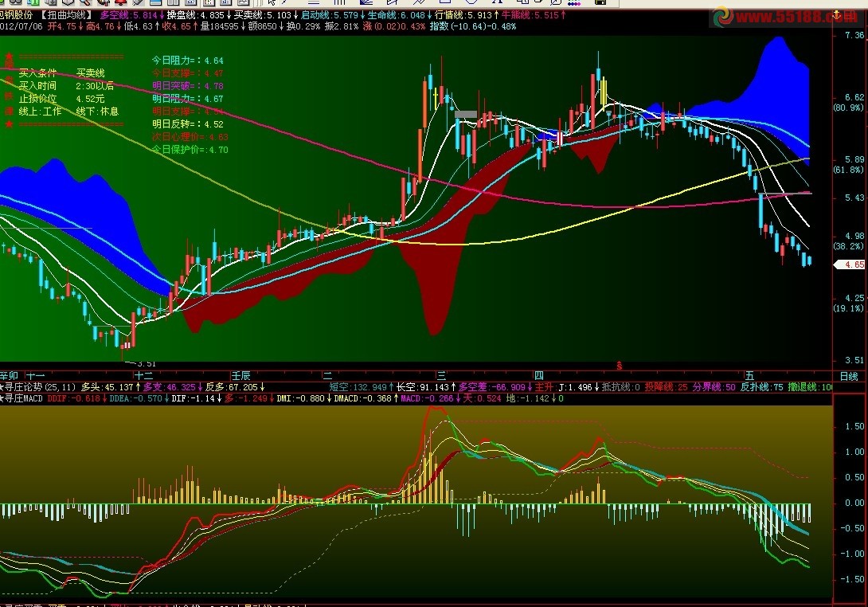Click the opening price 开4.75
Image resolution: width=868 pixels, height=607 pixels.
[61, 26]
